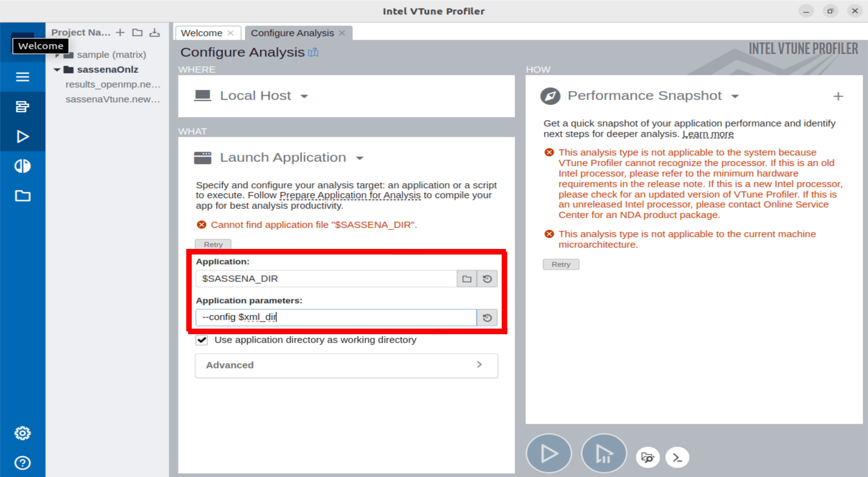Open Learn more link
The width and height of the screenshot is (868, 477).
point(708,134)
